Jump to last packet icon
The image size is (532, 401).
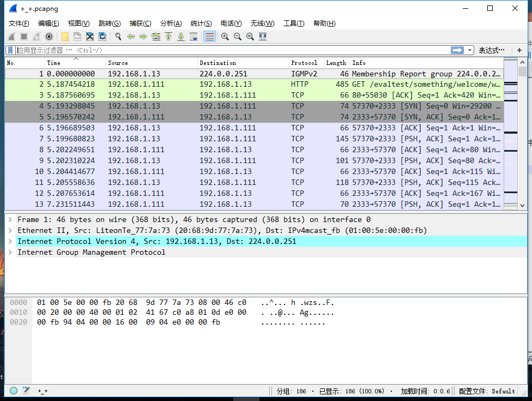181,37
